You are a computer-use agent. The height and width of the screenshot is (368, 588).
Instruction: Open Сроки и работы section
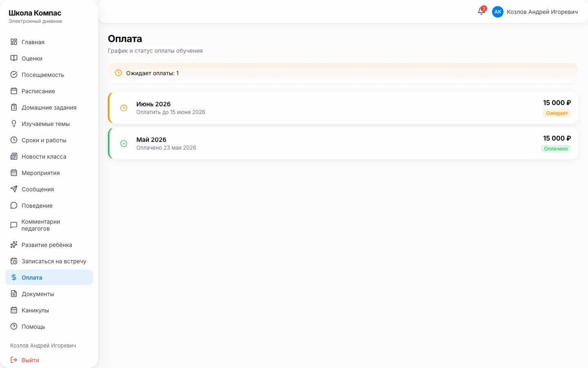click(x=49, y=140)
